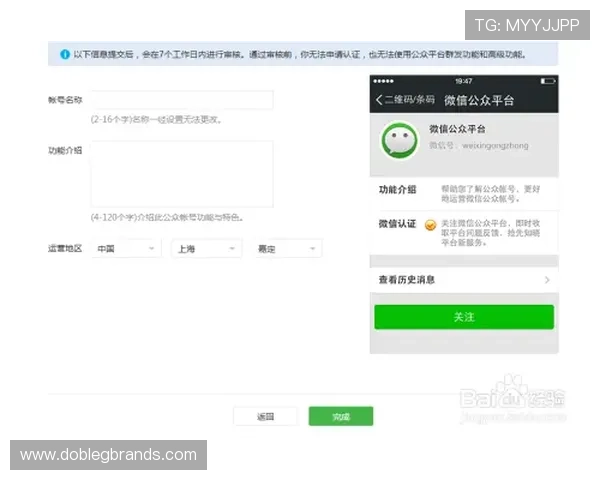Click the white 返回 back button

pos(265,416)
